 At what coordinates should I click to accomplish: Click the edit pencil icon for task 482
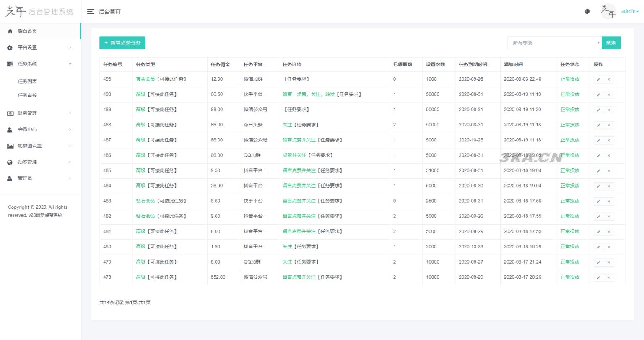(x=598, y=217)
